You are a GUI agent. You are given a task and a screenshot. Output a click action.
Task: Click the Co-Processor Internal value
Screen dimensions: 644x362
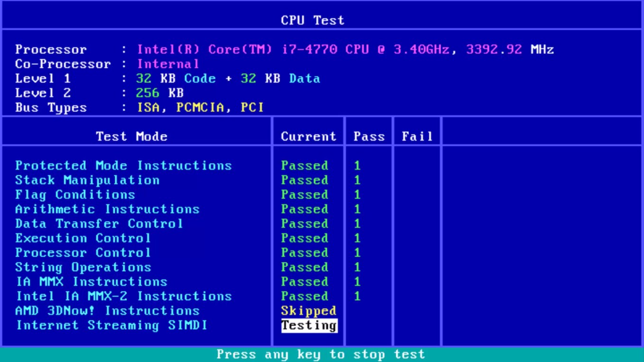[168, 64]
